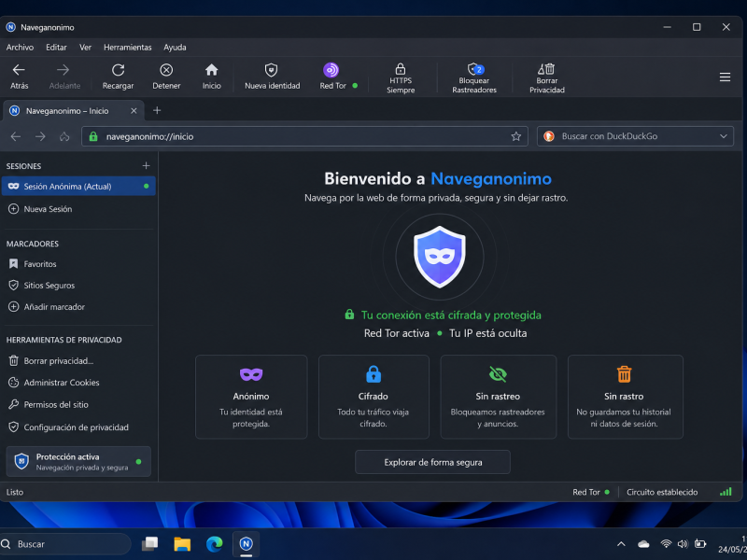The image size is (747, 560).
Task: Click the green padlock in address bar
Action: (x=93, y=136)
